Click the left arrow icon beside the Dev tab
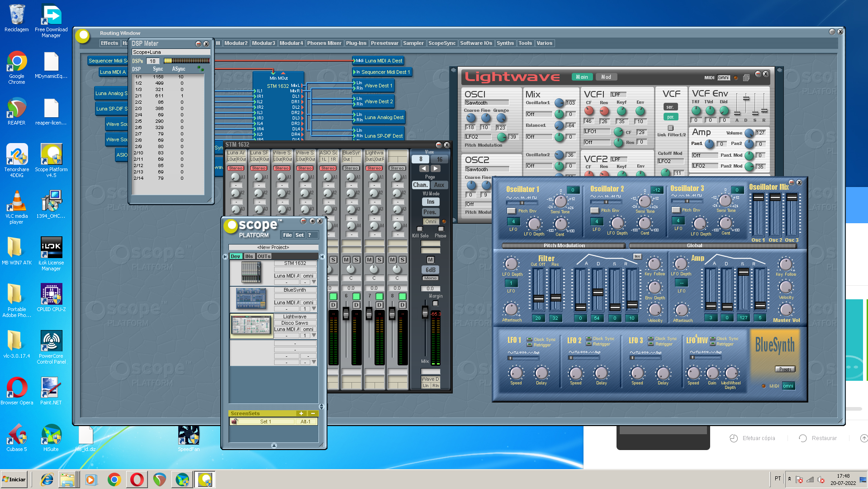The height and width of the screenshot is (489, 868). [x=225, y=256]
